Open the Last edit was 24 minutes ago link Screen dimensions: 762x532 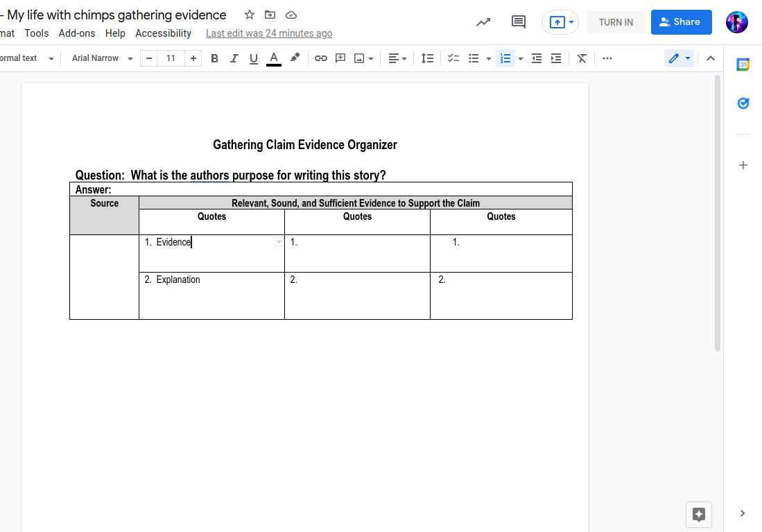pos(269,33)
